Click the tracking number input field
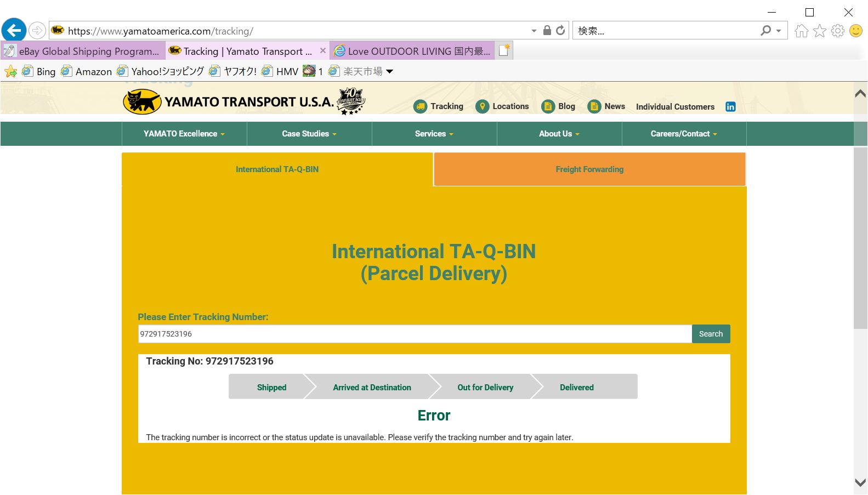868x495 pixels. [x=415, y=334]
